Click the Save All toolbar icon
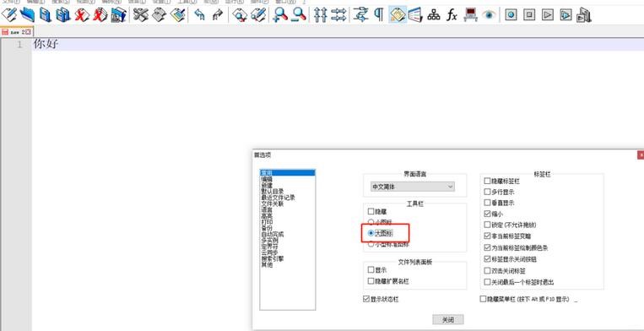 click(x=63, y=15)
